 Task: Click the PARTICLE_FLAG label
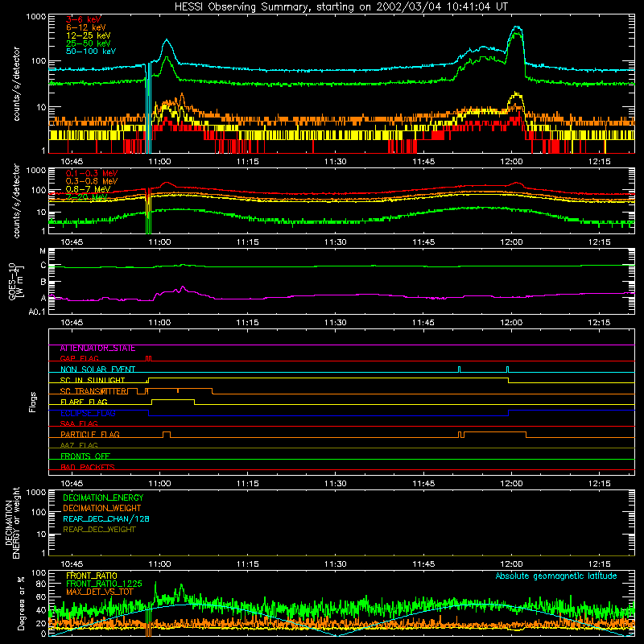(x=90, y=435)
